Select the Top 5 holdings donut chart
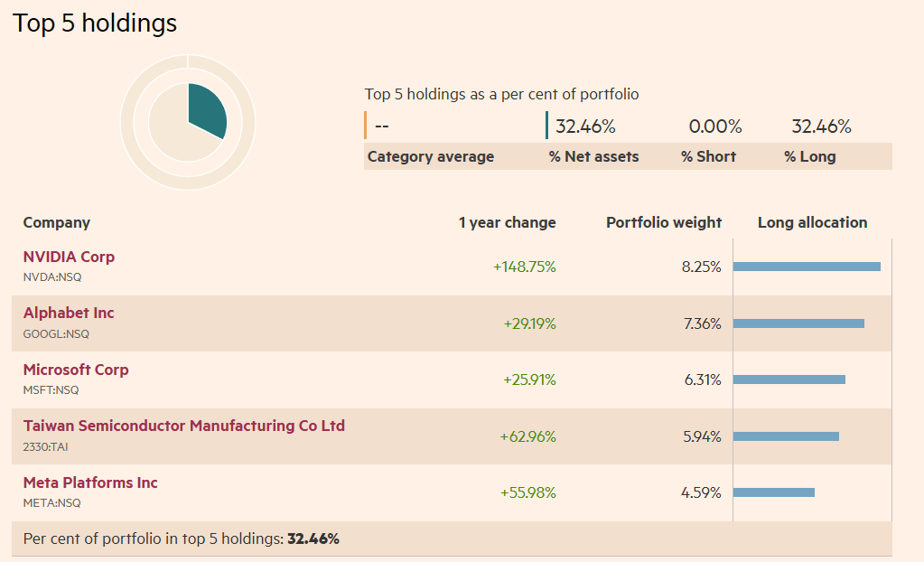This screenshot has width=924, height=562. [x=187, y=119]
